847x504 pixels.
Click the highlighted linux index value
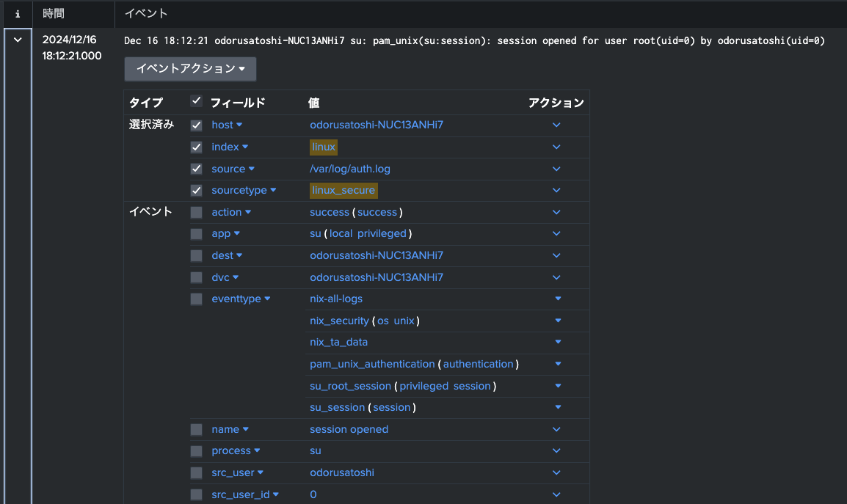[323, 147]
